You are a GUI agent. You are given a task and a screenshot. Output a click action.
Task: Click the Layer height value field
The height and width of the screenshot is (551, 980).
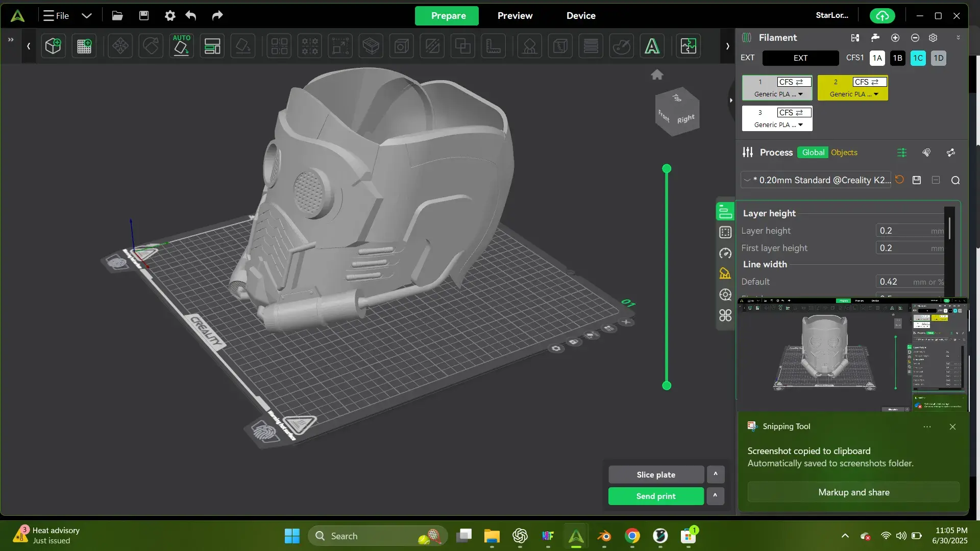click(x=910, y=231)
